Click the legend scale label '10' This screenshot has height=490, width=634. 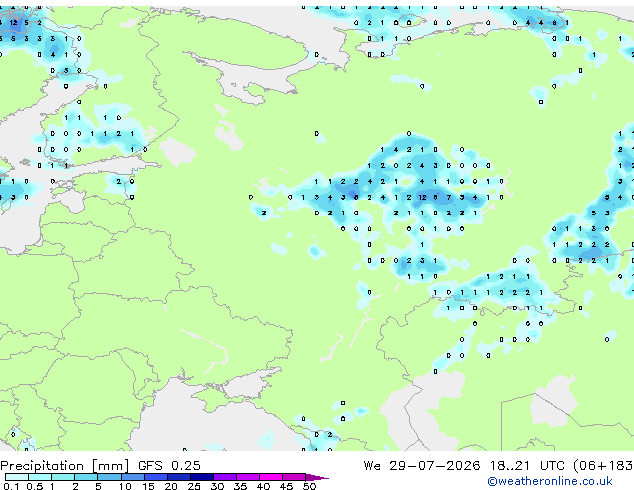(125, 486)
